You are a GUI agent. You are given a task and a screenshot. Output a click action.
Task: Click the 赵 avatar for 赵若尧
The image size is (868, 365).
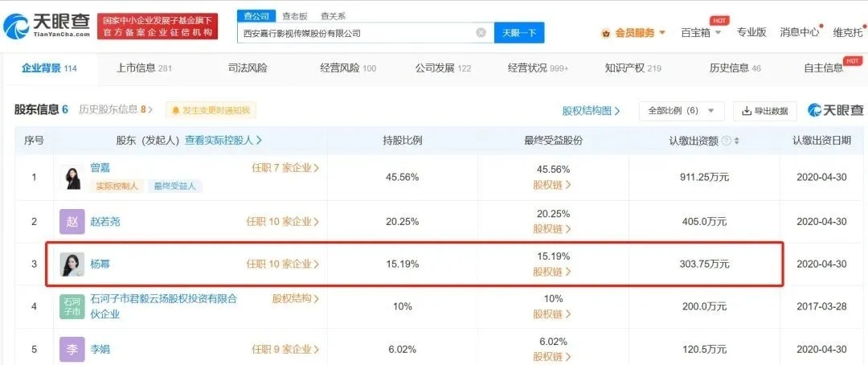(72, 222)
